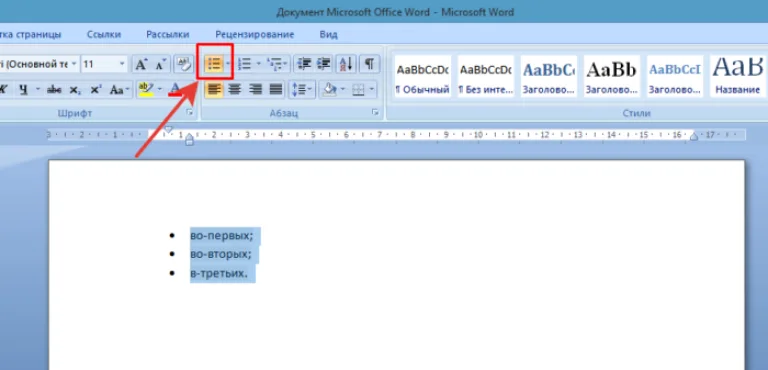The width and height of the screenshot is (768, 370).
Task: Align text to the right
Action: coord(255,89)
